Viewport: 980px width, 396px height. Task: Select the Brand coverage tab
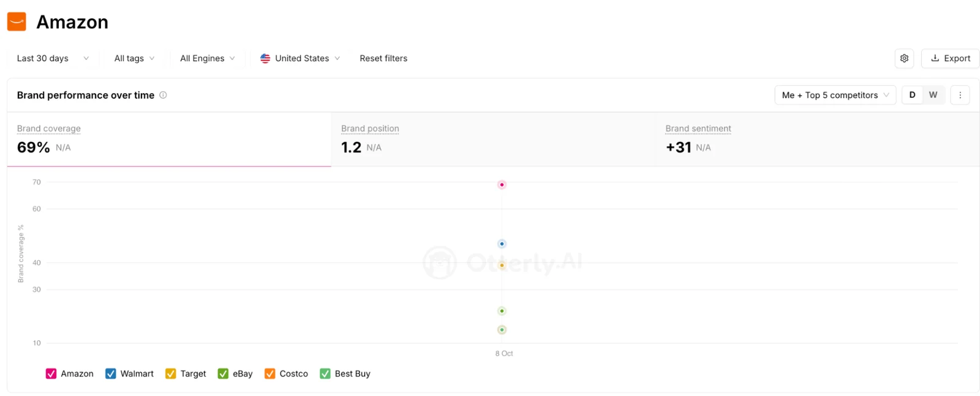(169, 139)
